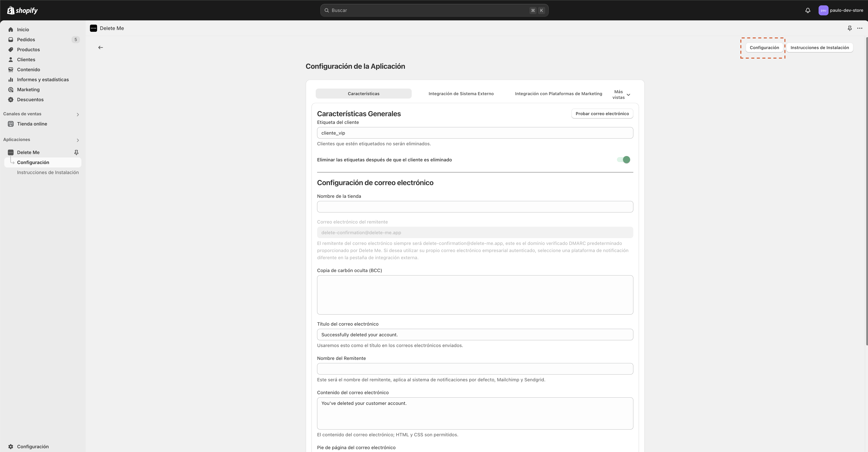Click the Pedidos count badge 5
The image size is (868, 452).
tap(75, 40)
